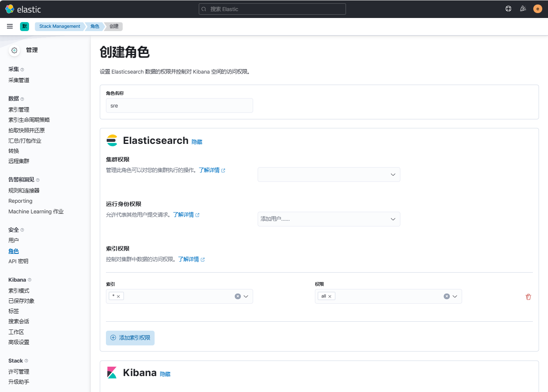Open 索引管理 in the side navigation

[x=19, y=110]
